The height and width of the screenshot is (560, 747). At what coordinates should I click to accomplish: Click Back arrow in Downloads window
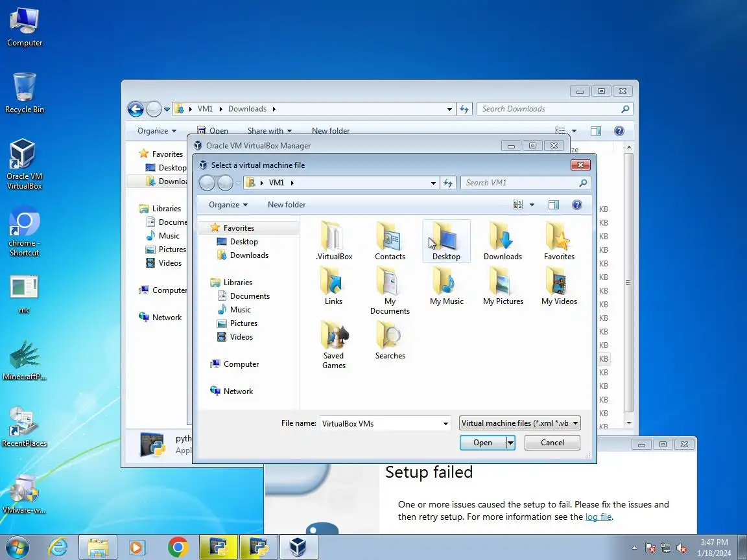pyautogui.click(x=136, y=109)
